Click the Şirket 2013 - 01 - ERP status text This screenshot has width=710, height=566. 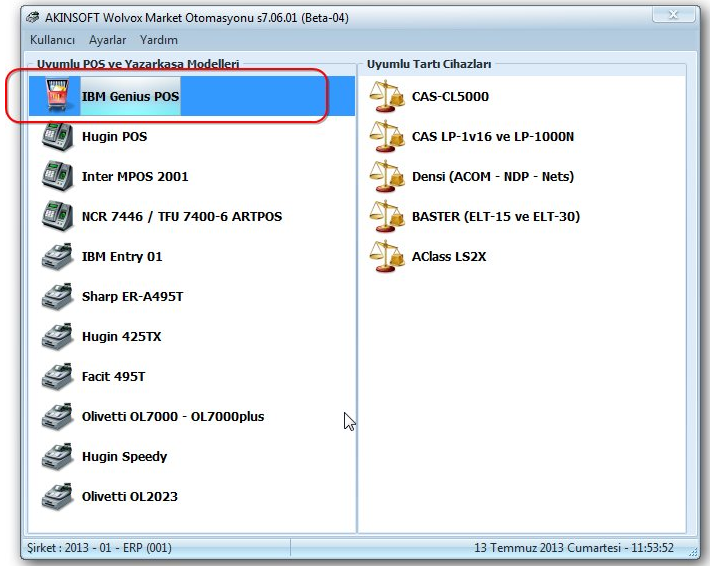[x=99, y=548]
